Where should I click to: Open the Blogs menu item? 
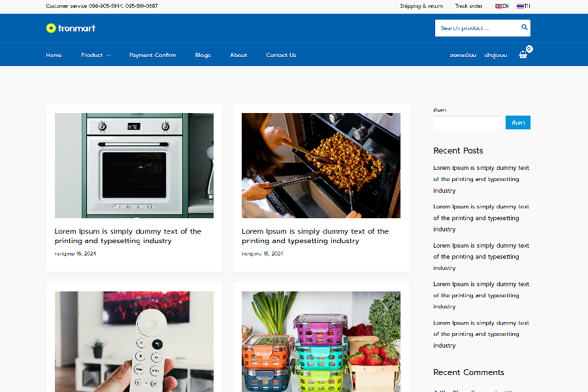[x=203, y=55]
